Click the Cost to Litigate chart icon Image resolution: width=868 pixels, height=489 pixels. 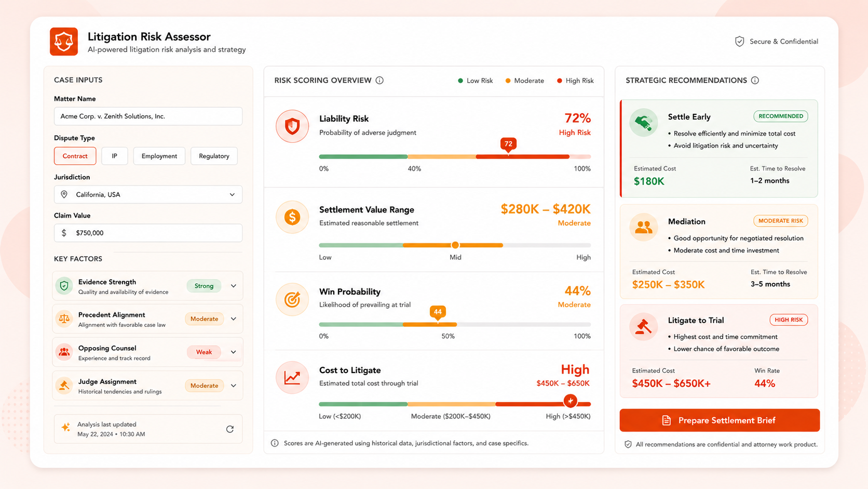click(292, 377)
